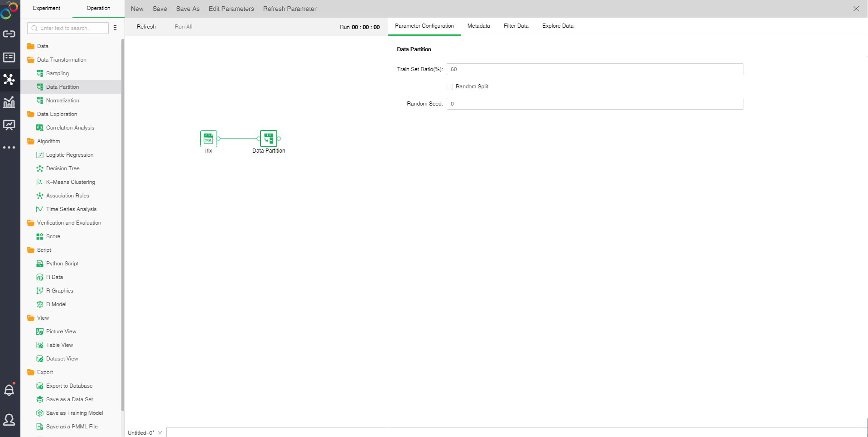Image resolution: width=868 pixels, height=437 pixels.
Task: Select the Picture View operation
Action: [61, 331]
